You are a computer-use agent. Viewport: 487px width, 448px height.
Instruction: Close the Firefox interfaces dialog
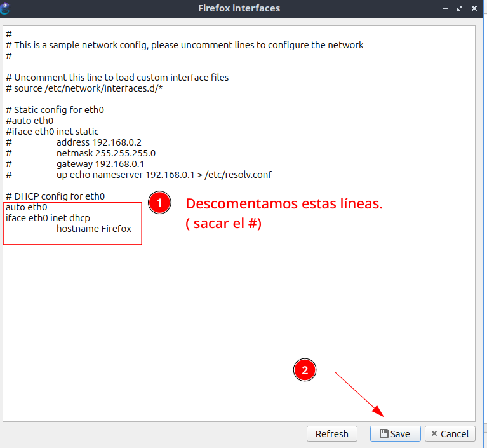476,8
